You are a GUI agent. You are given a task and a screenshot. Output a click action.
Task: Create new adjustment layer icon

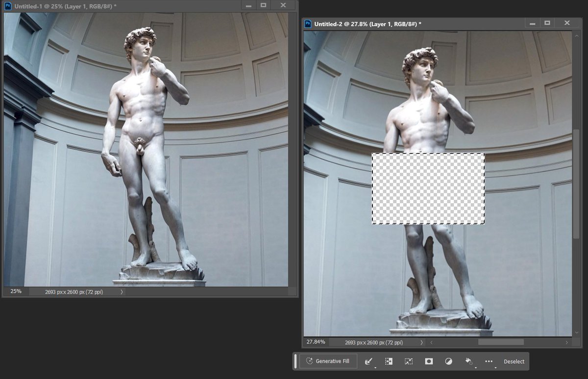click(x=448, y=361)
